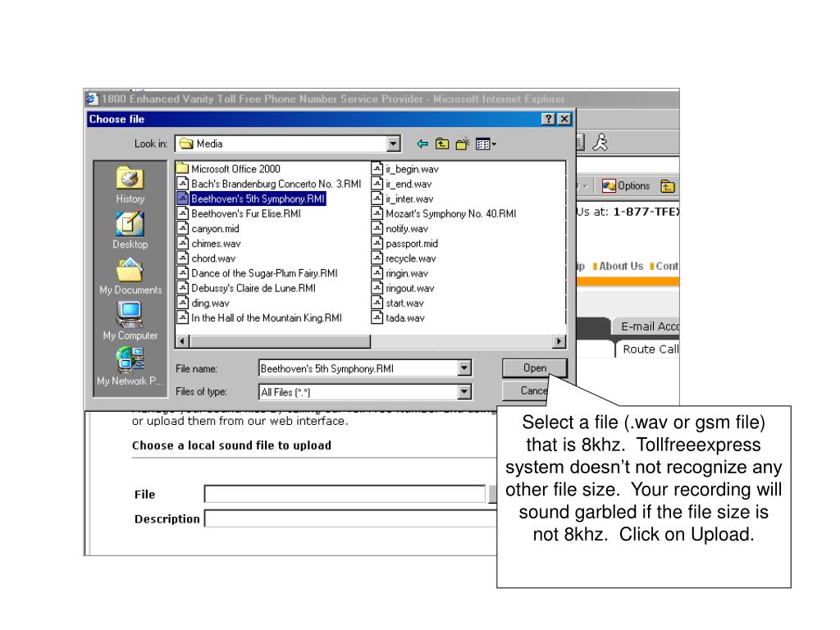Open My Documents in places bar
840x630 pixels.
(x=130, y=276)
